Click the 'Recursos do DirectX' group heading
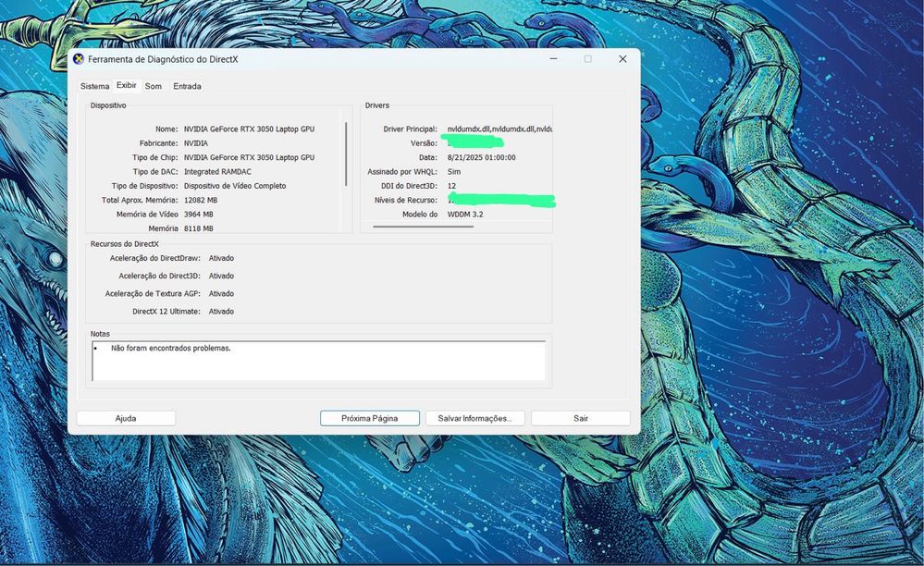This screenshot has width=924, height=566. 124,244
